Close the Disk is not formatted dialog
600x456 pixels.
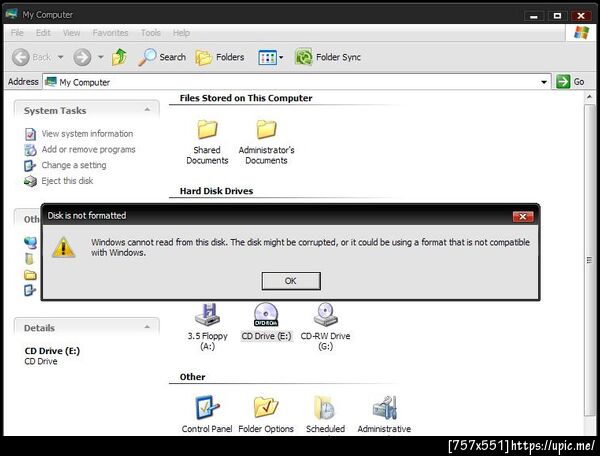[x=523, y=217]
